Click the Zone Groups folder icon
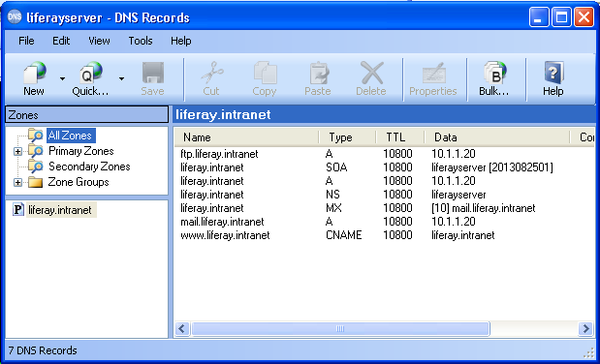Image resolution: width=600 pixels, height=364 pixels. click(35, 182)
